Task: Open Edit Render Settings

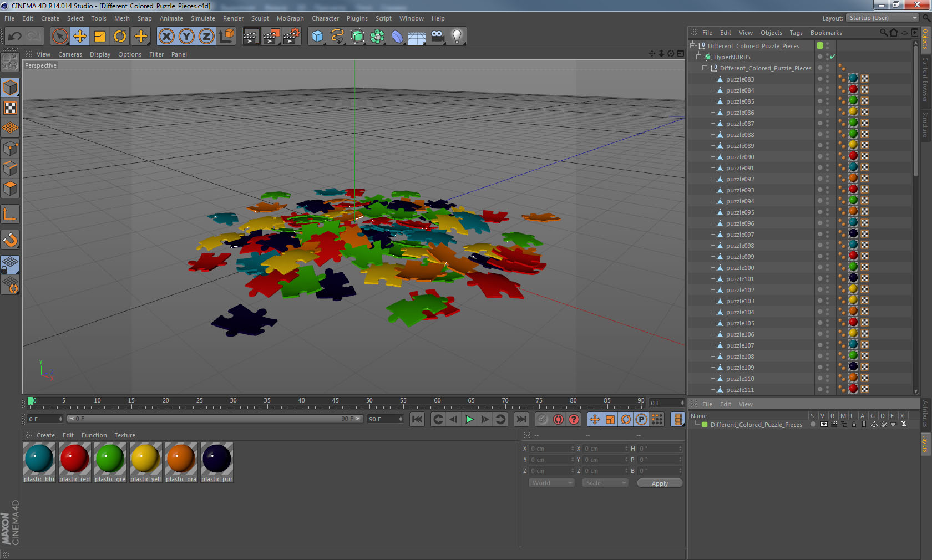Action: coord(291,37)
